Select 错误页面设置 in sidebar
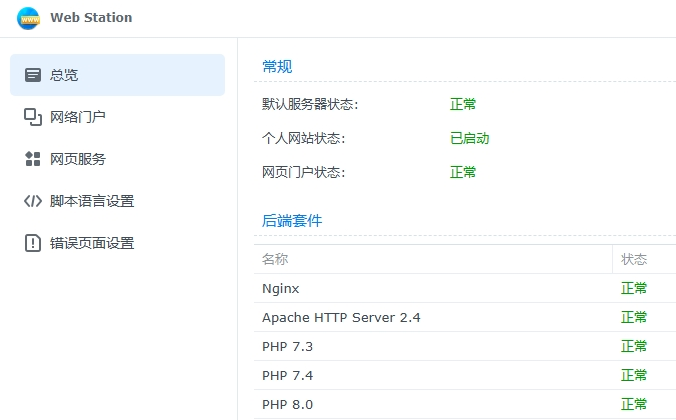 (x=92, y=243)
